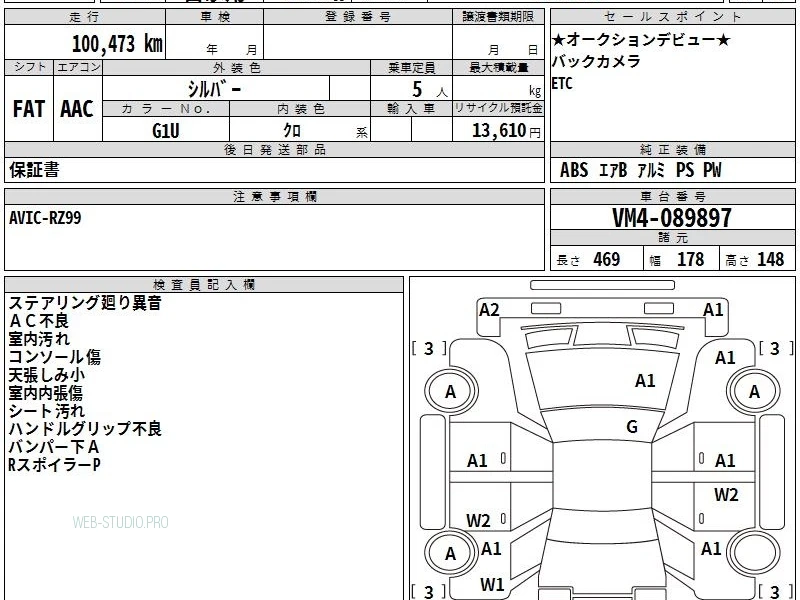Select the AAC air conditioner value
Image resolution: width=800 pixels, height=600 pixels.
coord(77,109)
